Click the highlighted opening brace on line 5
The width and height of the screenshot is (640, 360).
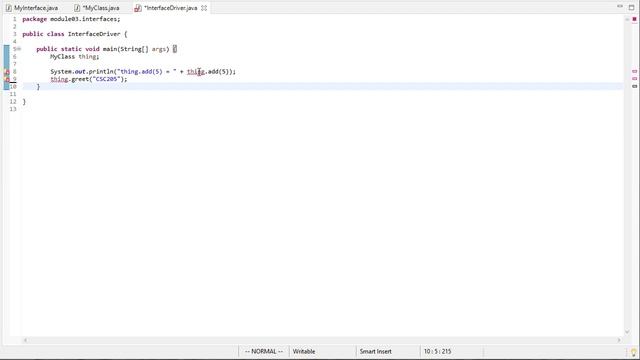click(175, 49)
